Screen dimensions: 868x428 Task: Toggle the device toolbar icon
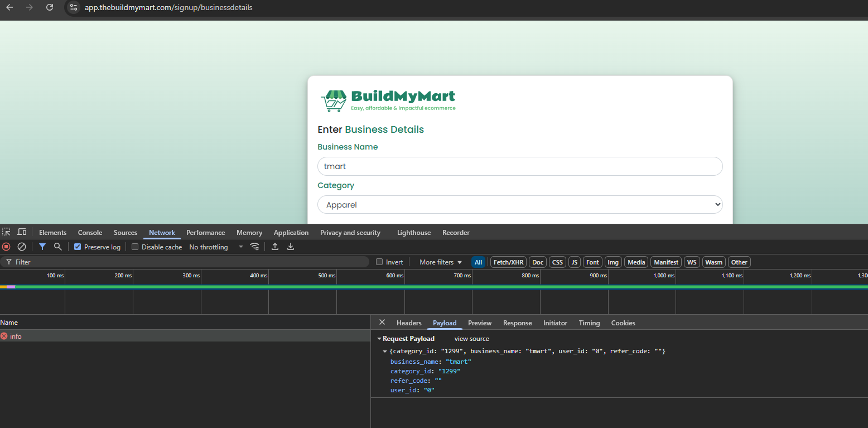point(22,232)
